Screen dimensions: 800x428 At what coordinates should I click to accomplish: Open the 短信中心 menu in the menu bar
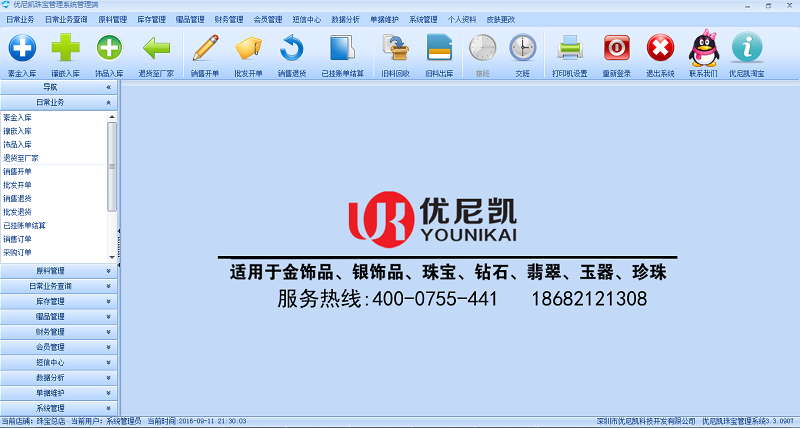(307, 19)
